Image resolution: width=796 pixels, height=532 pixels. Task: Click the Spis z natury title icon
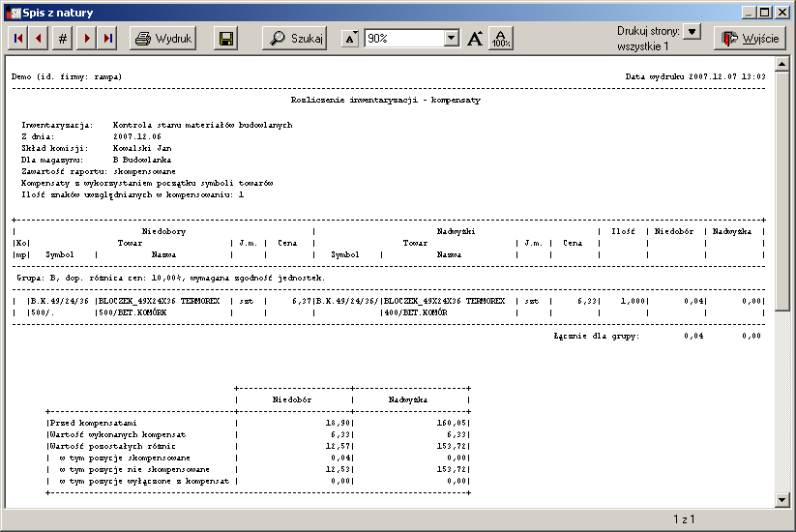click(x=14, y=13)
